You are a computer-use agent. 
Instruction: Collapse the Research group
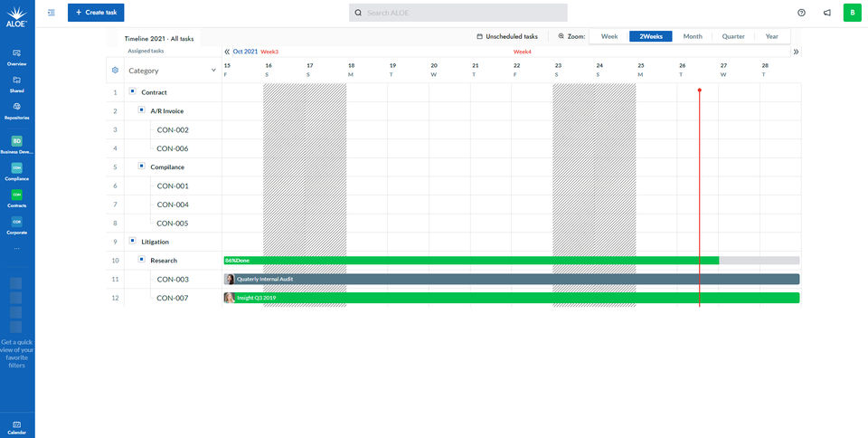tap(141, 259)
